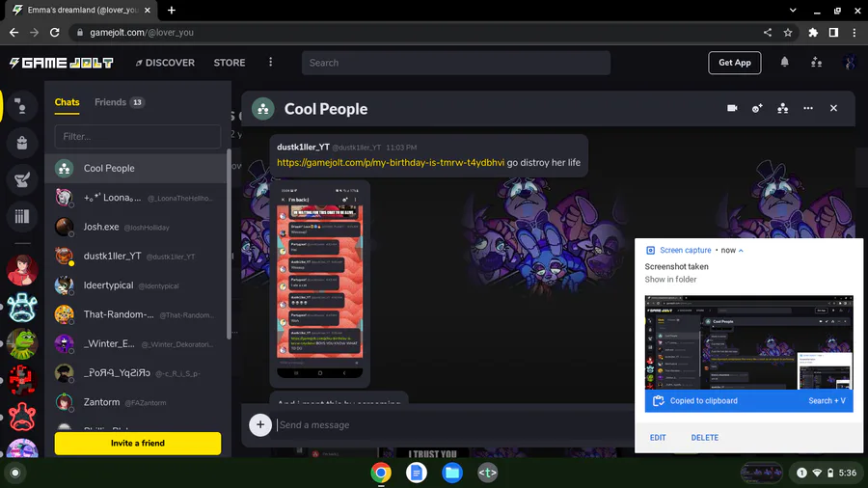The image size is (868, 488).
Task: Switch to the Friends tab
Action: click(120, 102)
